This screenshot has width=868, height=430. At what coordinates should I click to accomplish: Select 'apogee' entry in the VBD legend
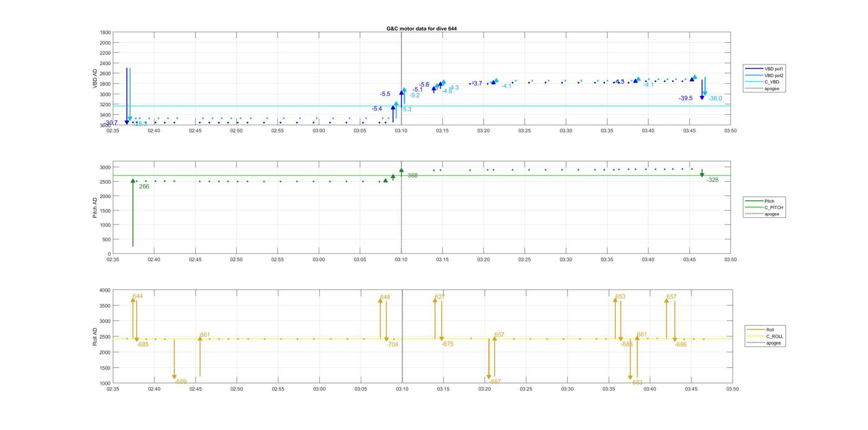(763, 88)
